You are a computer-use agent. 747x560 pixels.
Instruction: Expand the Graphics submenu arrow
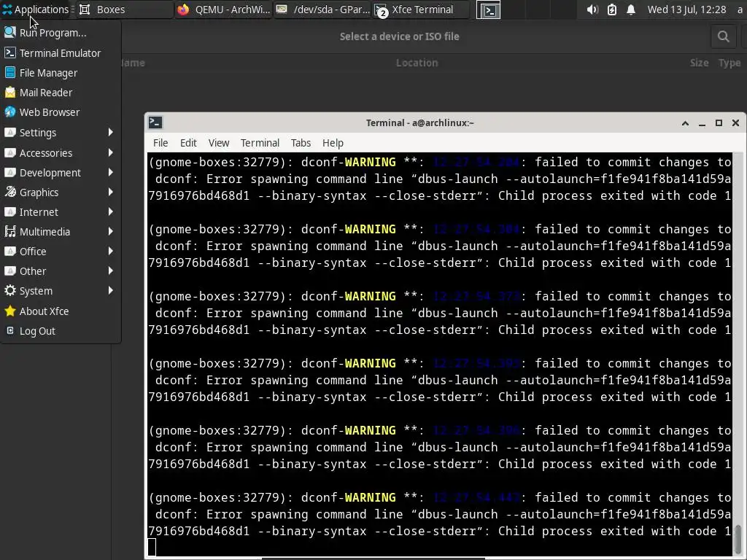click(111, 192)
